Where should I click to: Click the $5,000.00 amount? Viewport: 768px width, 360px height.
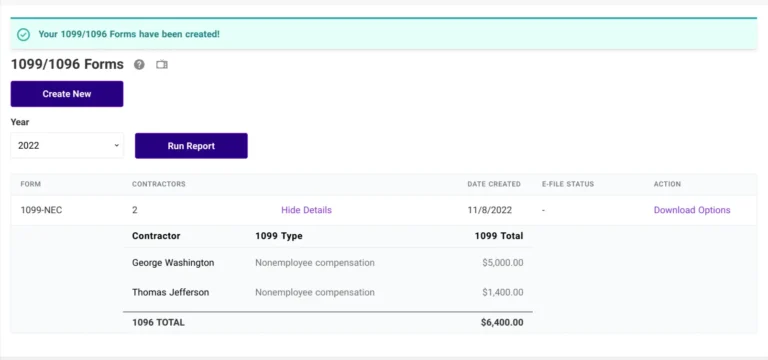[503, 263]
